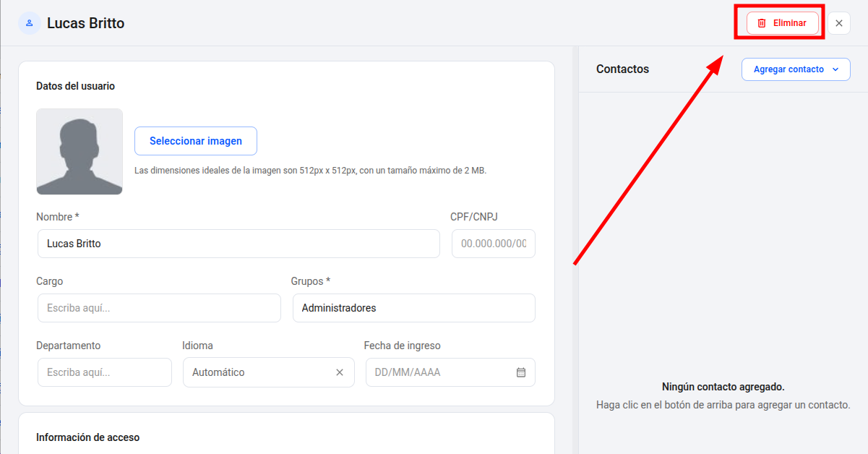The image size is (868, 454).
Task: Clear the Idioma selection with the X icon
Action: tap(340, 372)
